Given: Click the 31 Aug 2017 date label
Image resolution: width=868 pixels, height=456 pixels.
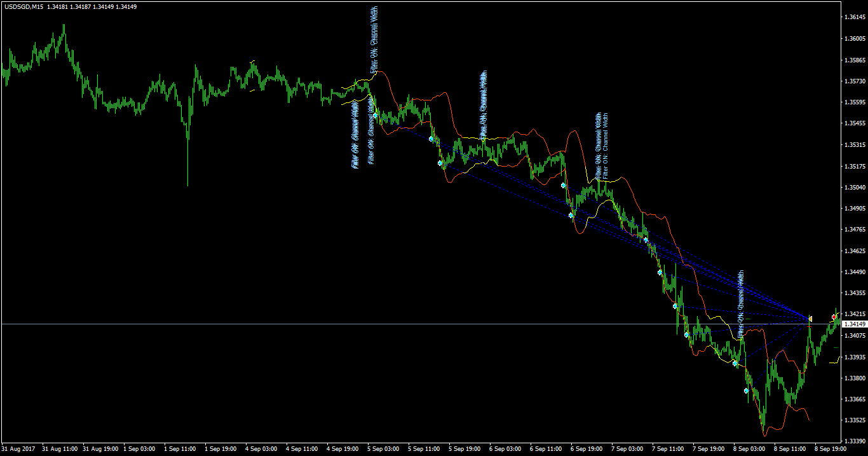Looking at the screenshot, I should (x=19, y=449).
